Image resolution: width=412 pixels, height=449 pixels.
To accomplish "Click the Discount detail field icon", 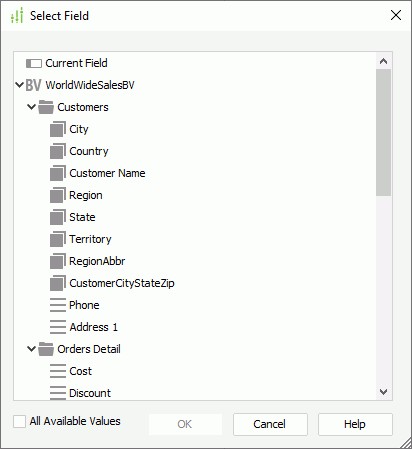I will click(x=58, y=393).
